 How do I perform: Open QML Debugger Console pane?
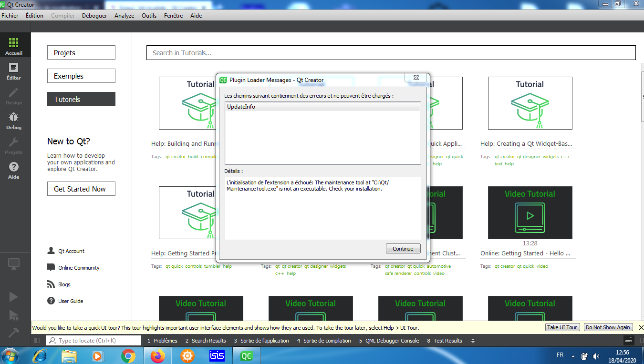pos(389,341)
